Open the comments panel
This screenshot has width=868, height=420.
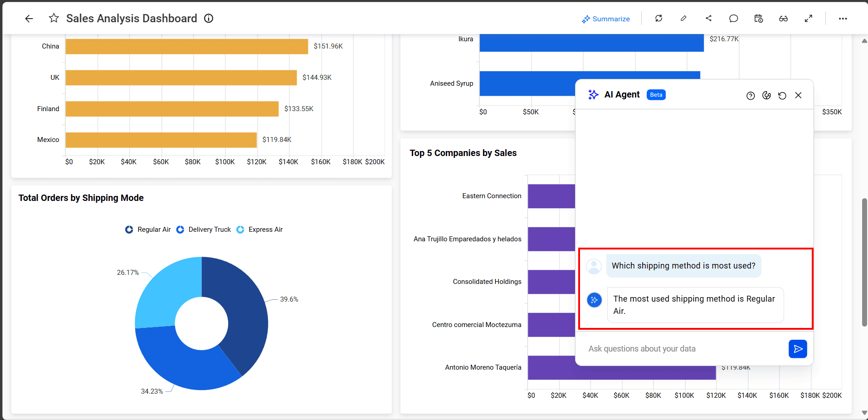click(733, 19)
